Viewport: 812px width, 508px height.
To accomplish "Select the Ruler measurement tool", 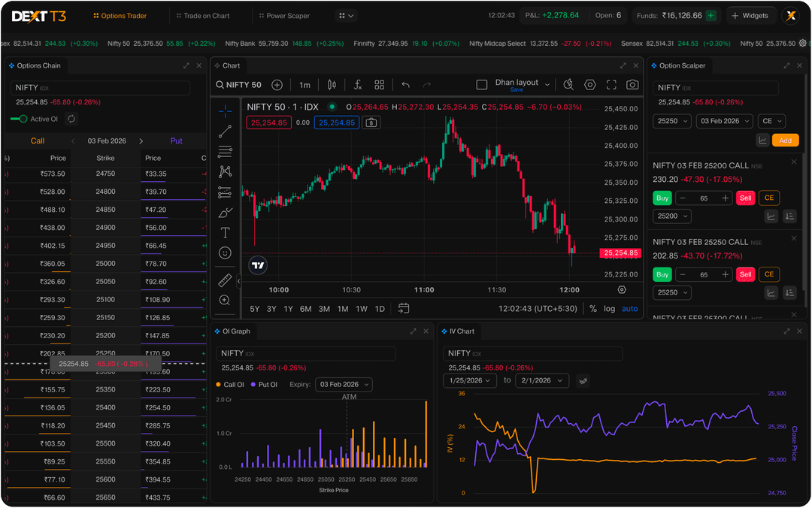I will pos(225,282).
